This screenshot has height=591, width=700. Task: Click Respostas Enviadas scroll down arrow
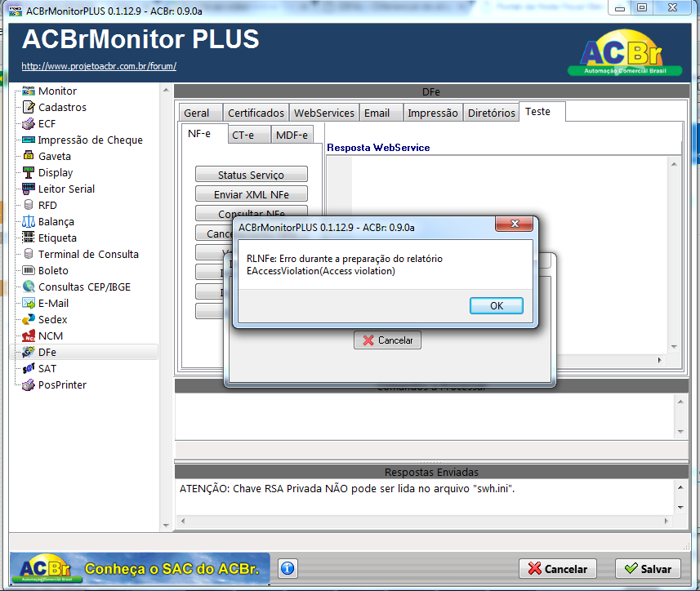(680, 507)
